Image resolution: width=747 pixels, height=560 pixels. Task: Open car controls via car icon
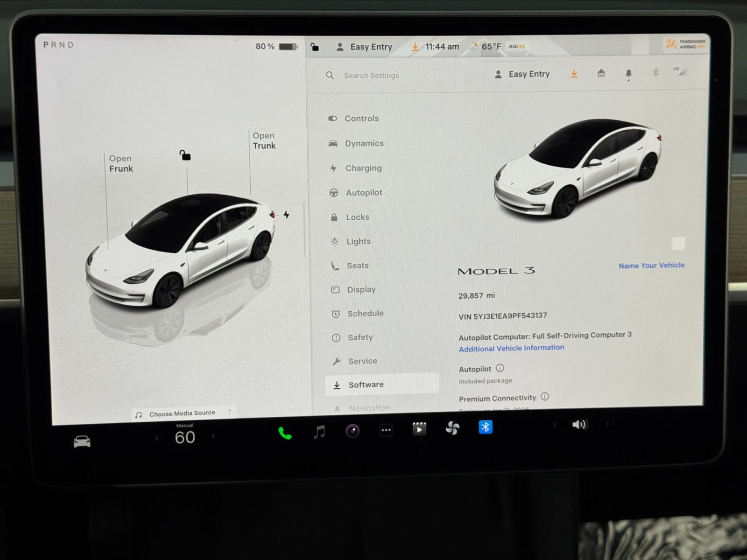(x=82, y=441)
